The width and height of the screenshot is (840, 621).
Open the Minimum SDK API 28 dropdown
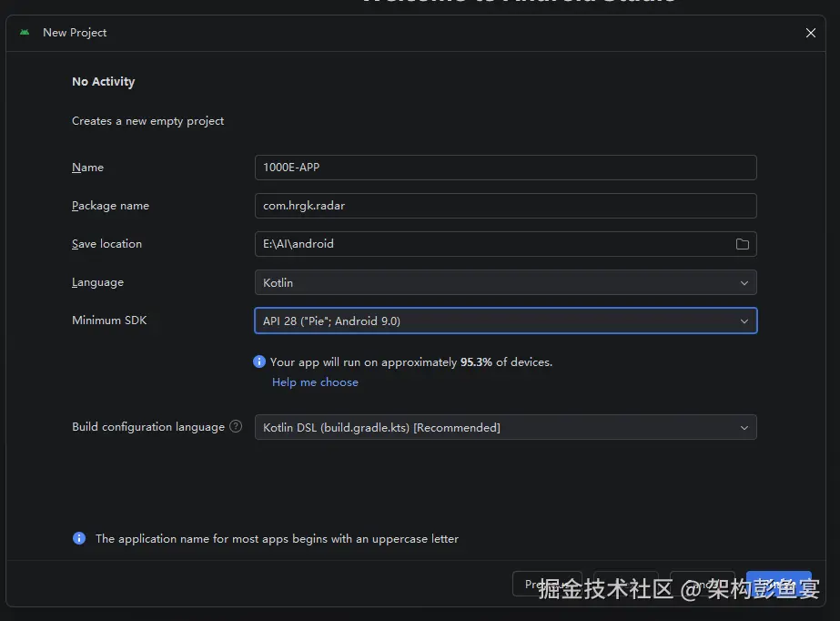[x=506, y=321]
